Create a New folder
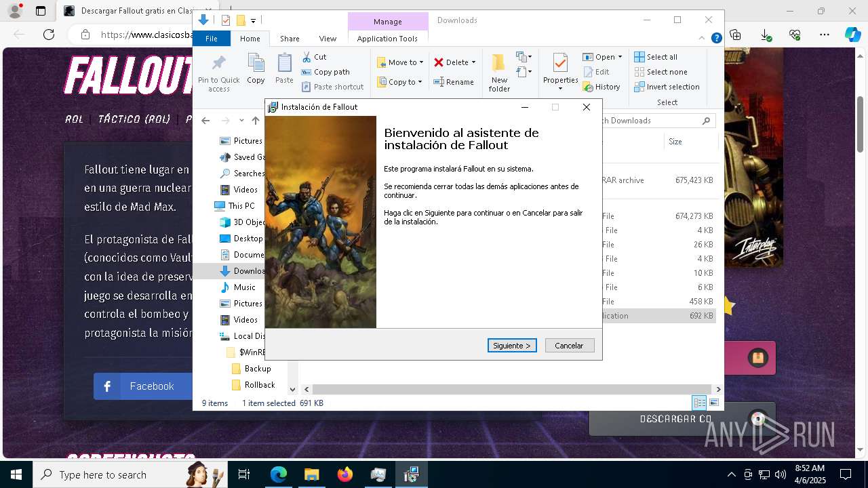The height and width of the screenshot is (488, 868). (x=499, y=73)
